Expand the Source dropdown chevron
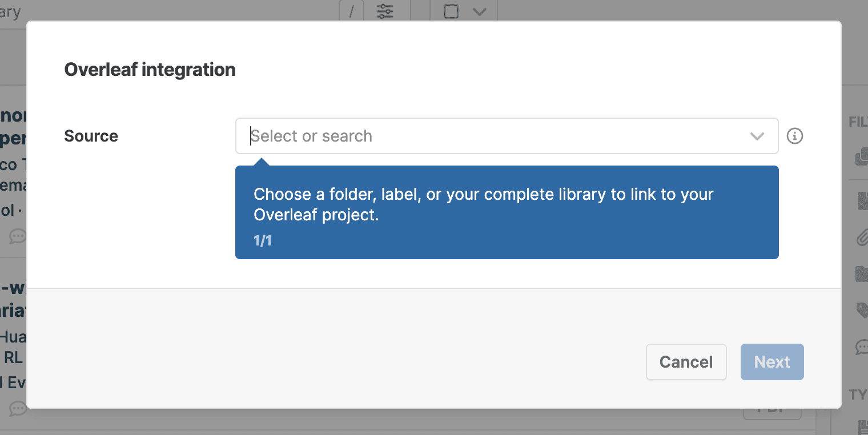This screenshot has width=868, height=435. pos(757,136)
